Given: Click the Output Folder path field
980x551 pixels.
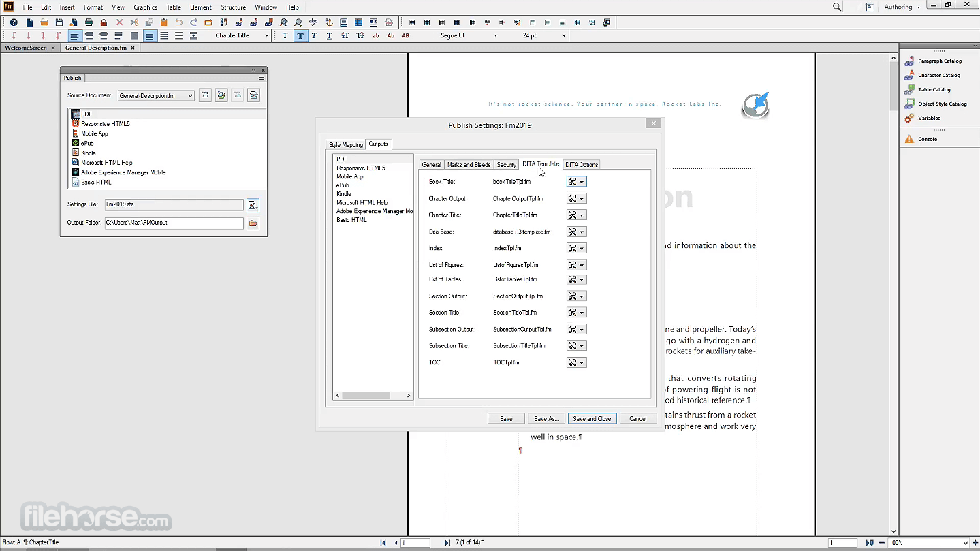Looking at the screenshot, I should pos(174,223).
